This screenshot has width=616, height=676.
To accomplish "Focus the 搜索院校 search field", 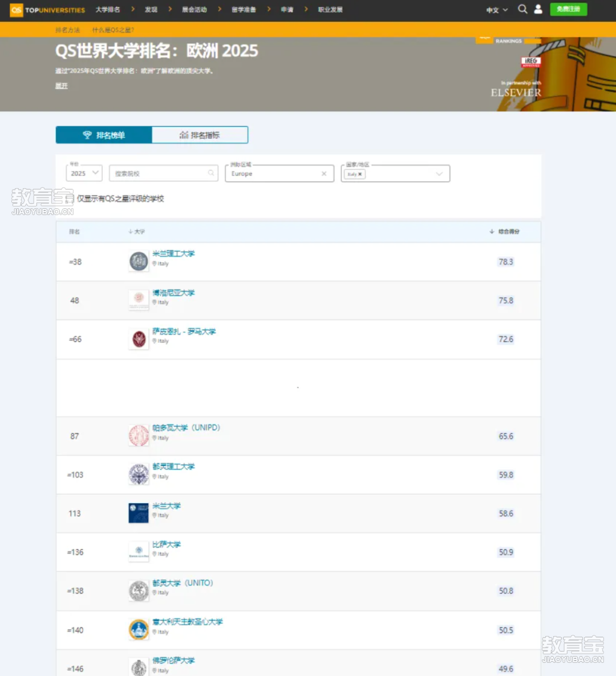I will pos(163,173).
